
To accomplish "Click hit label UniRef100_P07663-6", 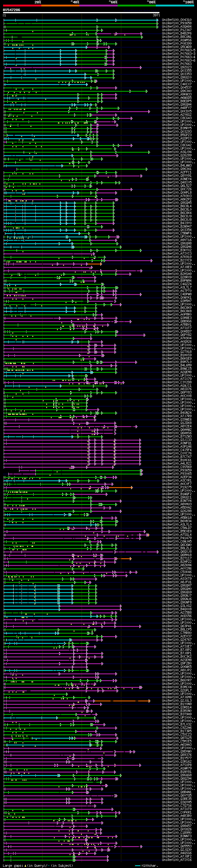I will [179, 60].
